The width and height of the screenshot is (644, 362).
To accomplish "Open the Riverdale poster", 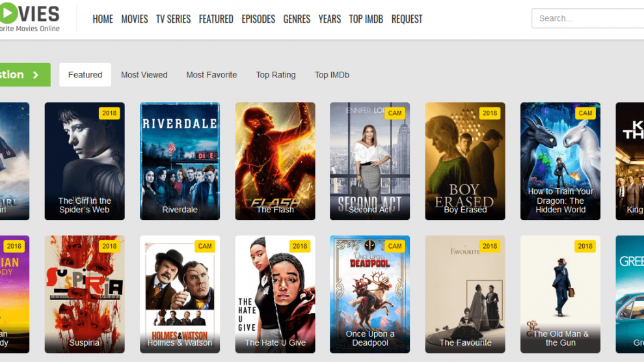I will [180, 161].
